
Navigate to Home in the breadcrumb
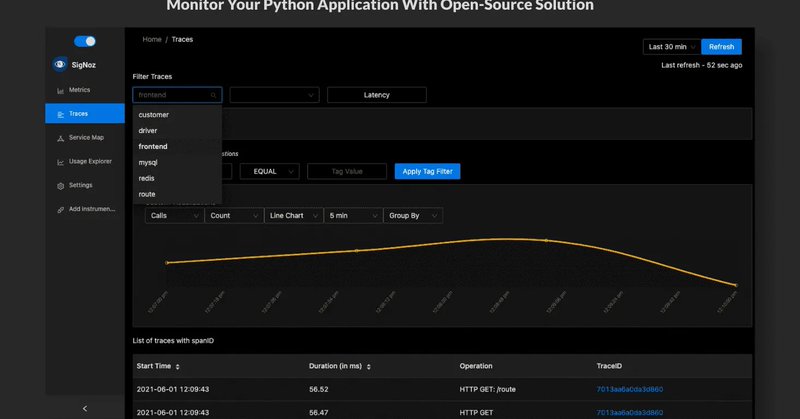(x=152, y=39)
